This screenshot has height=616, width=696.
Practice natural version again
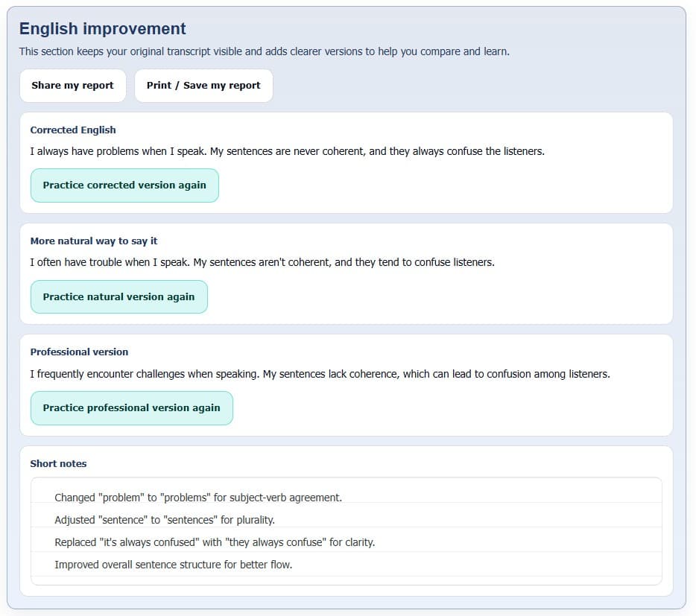tap(118, 296)
